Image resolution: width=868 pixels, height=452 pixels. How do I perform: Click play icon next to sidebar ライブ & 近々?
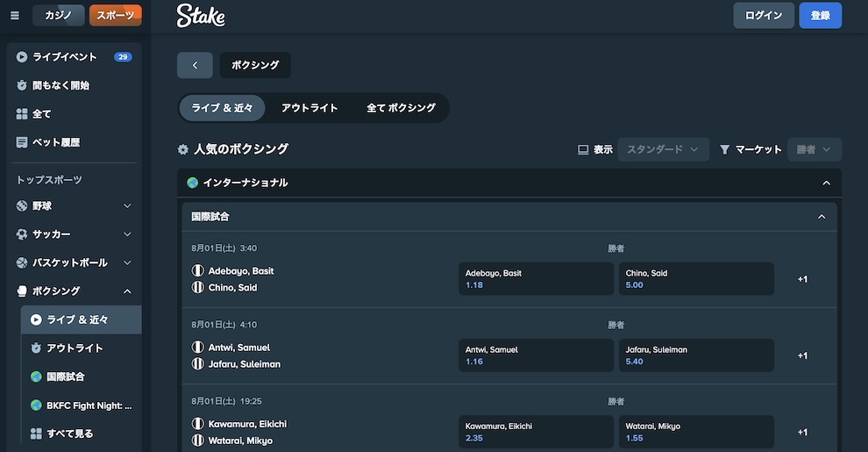coord(36,319)
